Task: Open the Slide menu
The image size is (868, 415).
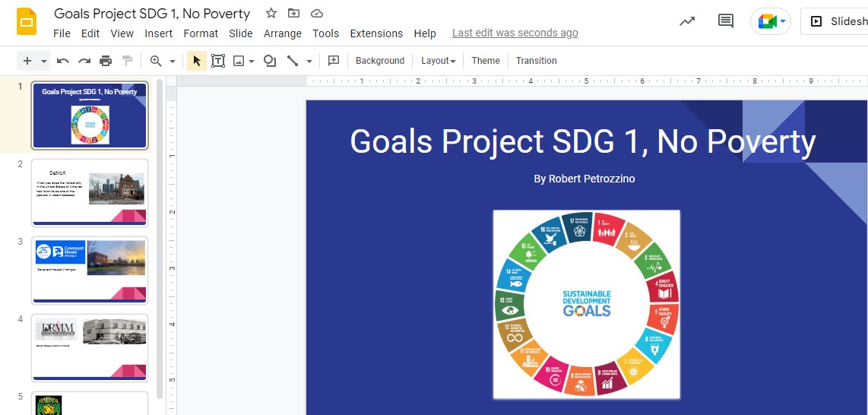Action: [x=241, y=33]
